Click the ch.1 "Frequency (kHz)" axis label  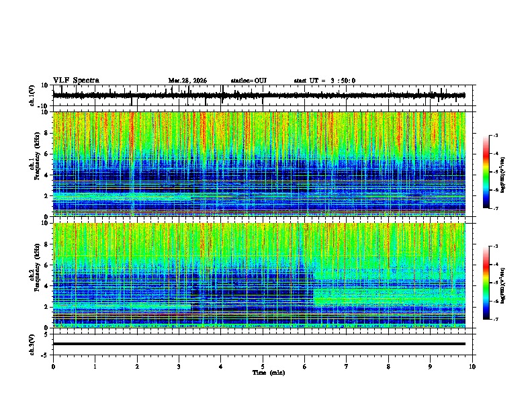(37, 156)
